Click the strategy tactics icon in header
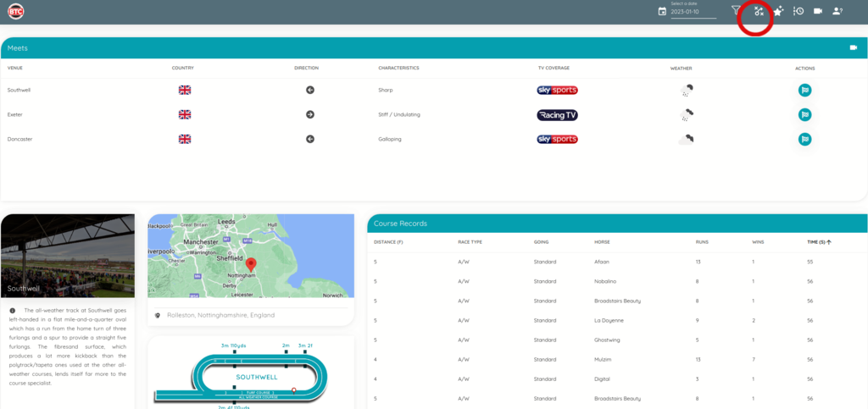The image size is (868, 409). pos(759,11)
